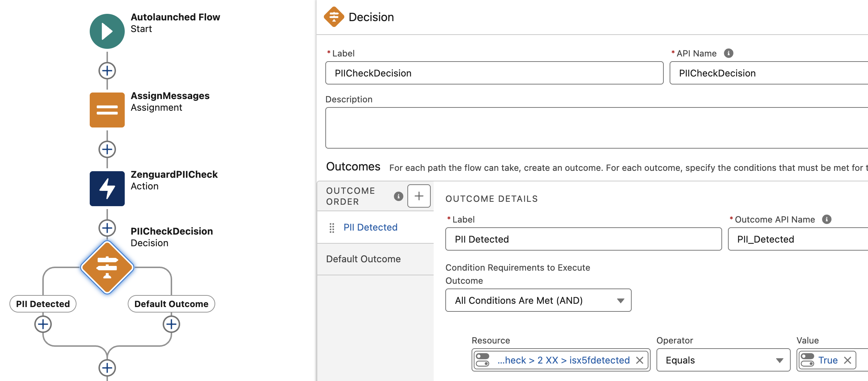Screen dimensions: 868x381
Task: Add a new outcome with plus button
Action: 419,196
